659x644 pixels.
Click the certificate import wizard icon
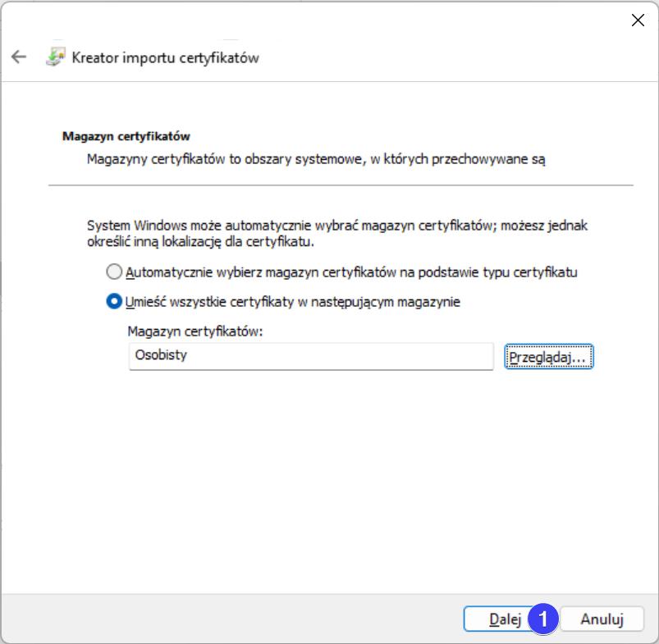(x=55, y=57)
